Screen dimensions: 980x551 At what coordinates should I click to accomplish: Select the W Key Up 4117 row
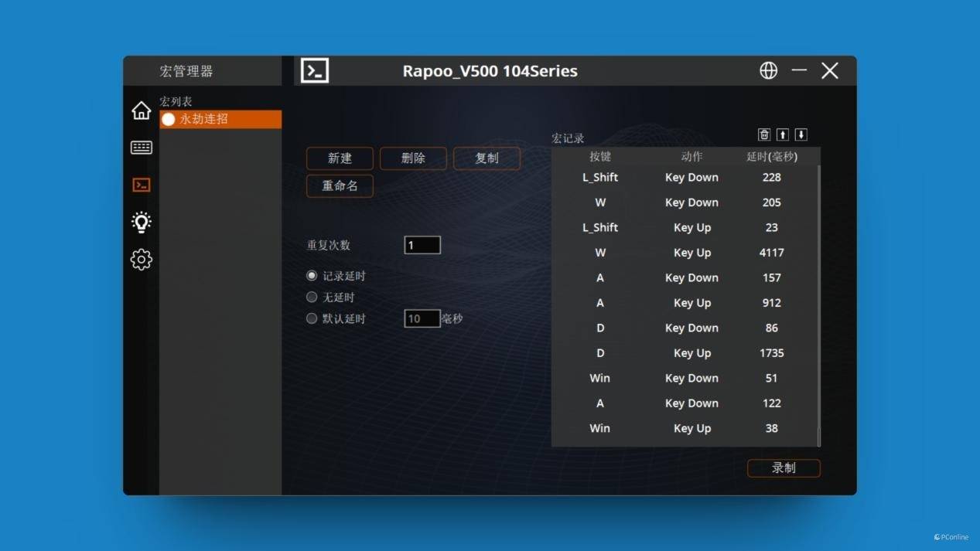(x=685, y=253)
